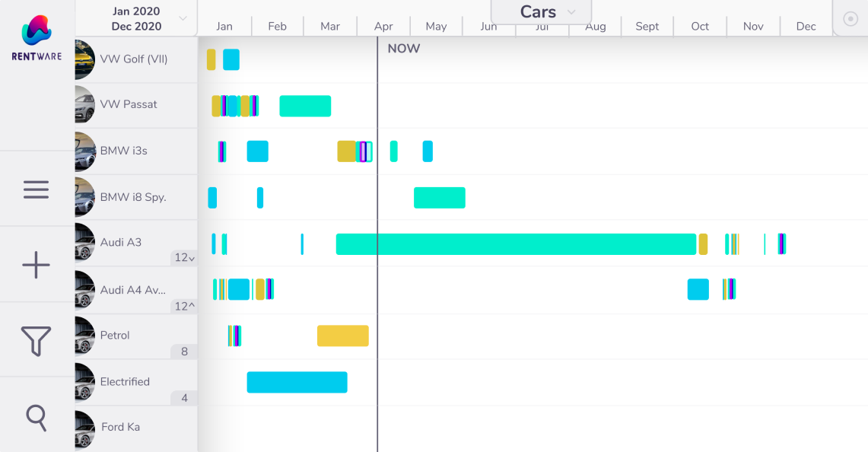
Task: Open the blue BMW i3s booking in late January
Action: tap(257, 151)
